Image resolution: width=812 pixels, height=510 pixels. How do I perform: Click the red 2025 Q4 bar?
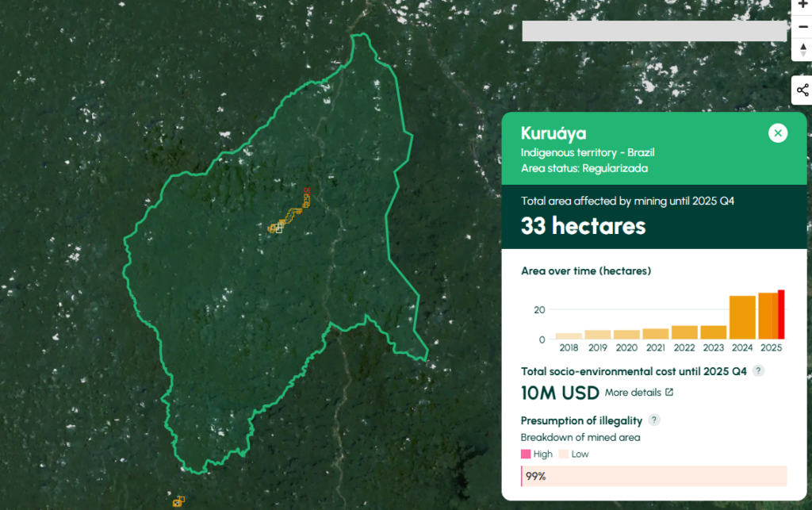781,315
